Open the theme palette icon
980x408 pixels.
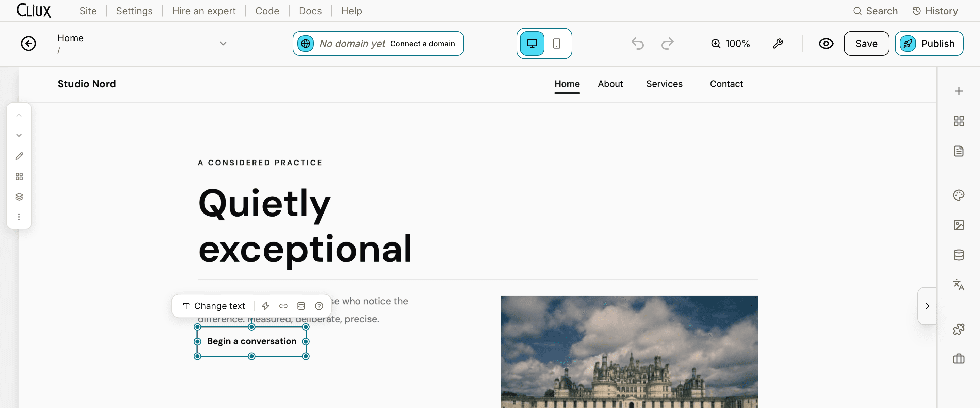pos(958,195)
